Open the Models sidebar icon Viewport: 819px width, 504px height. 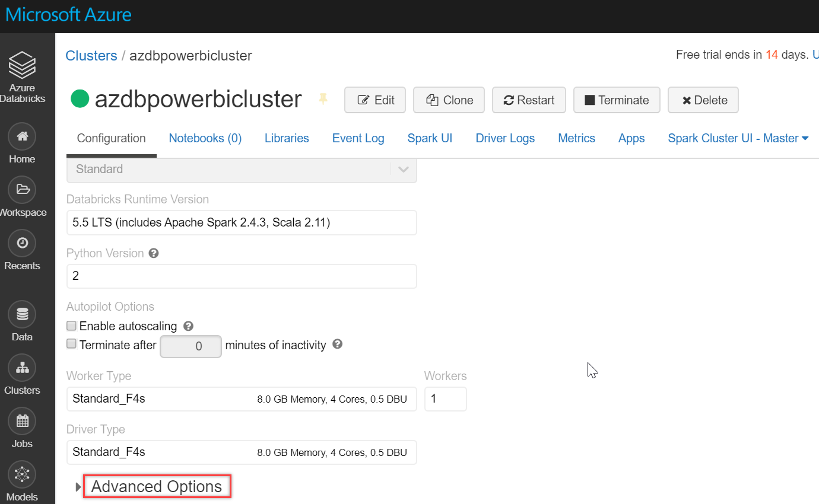pyautogui.click(x=22, y=474)
